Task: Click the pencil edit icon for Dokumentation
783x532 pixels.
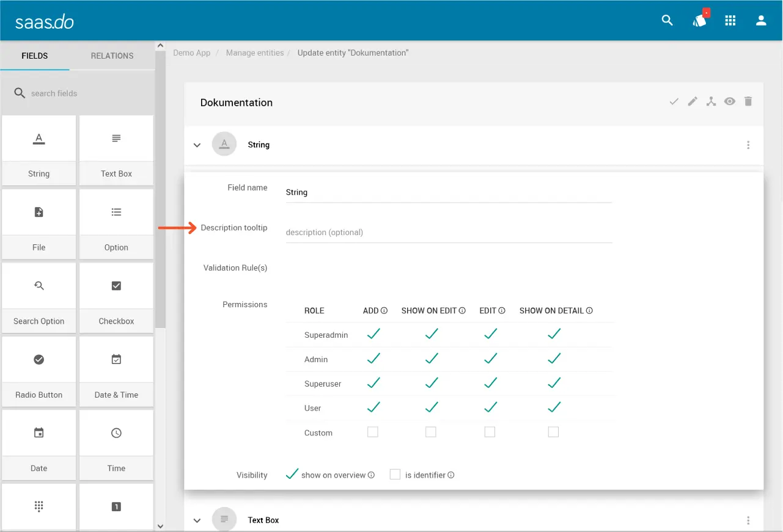Action: 693,102
